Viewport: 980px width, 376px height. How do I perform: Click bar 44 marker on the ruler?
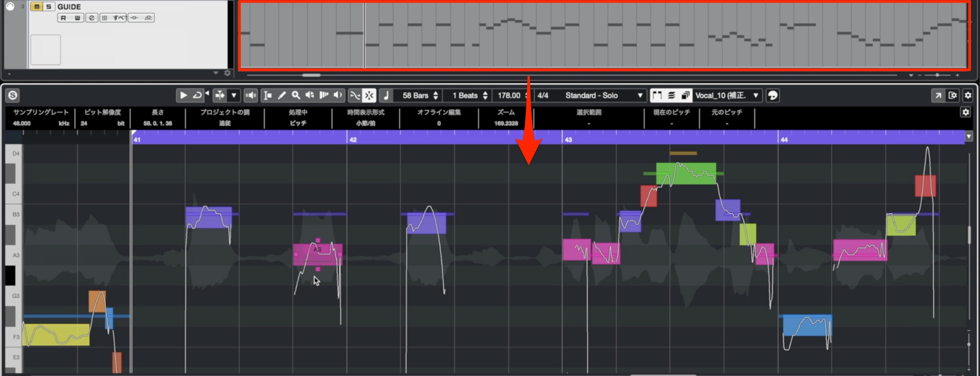click(784, 140)
